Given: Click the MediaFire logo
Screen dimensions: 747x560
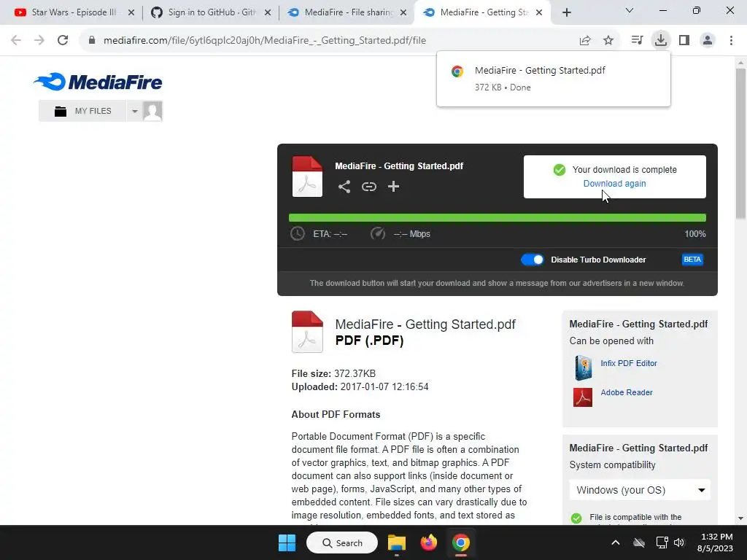Looking at the screenshot, I should (98, 82).
